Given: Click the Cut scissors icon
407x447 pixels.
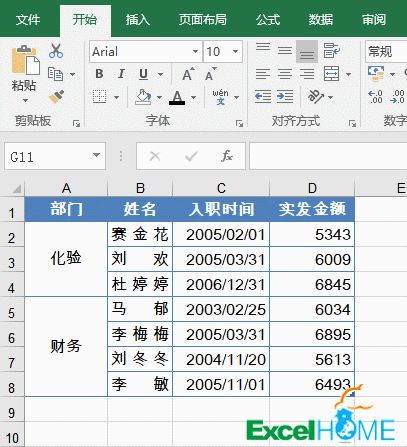Looking at the screenshot, I should click(x=56, y=51).
